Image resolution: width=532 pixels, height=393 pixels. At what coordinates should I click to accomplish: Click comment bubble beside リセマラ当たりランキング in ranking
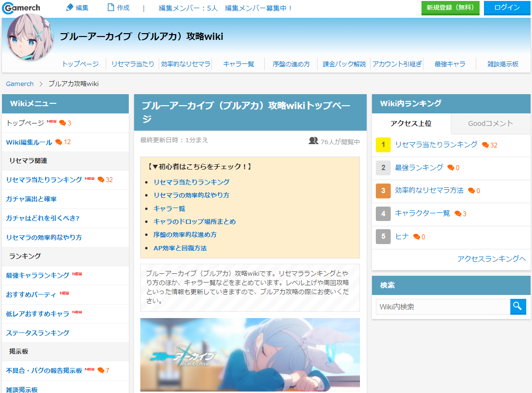coord(485,145)
